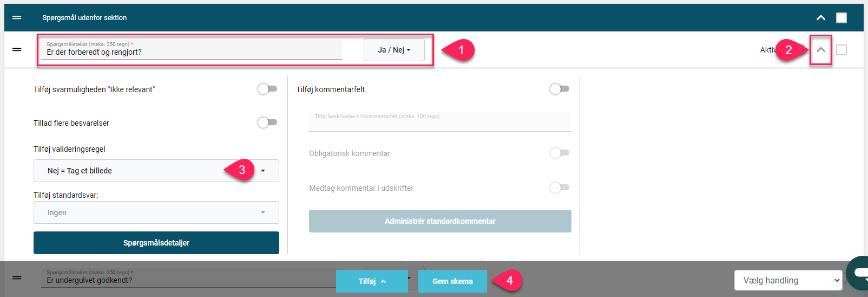Grab drag handle beside 'Er der forberedt og rengjort?'

tap(17, 50)
